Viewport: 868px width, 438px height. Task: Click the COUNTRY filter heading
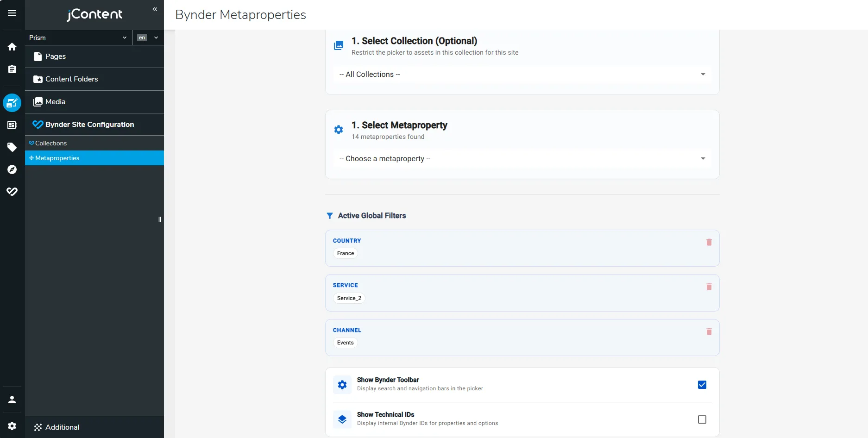(x=347, y=241)
